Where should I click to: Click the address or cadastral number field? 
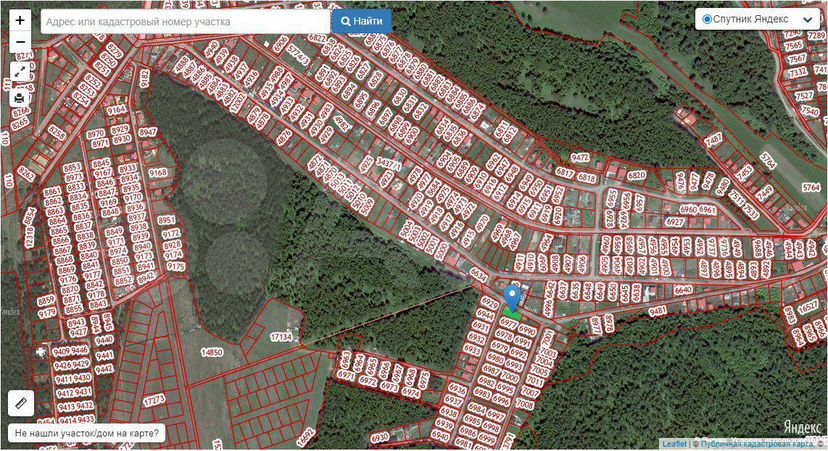click(x=185, y=21)
